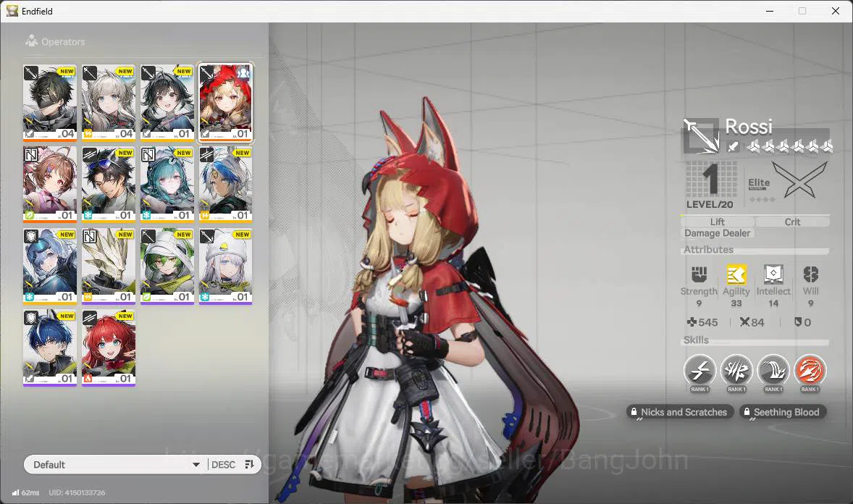Select the blue-and-white-haired dark-skinned operator card
The width and height of the screenshot is (853, 504).
click(226, 185)
